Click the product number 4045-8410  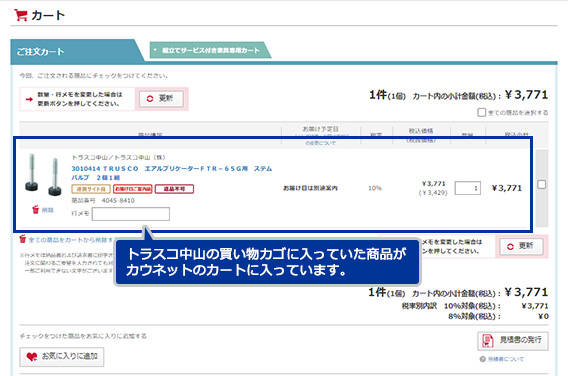click(x=118, y=200)
